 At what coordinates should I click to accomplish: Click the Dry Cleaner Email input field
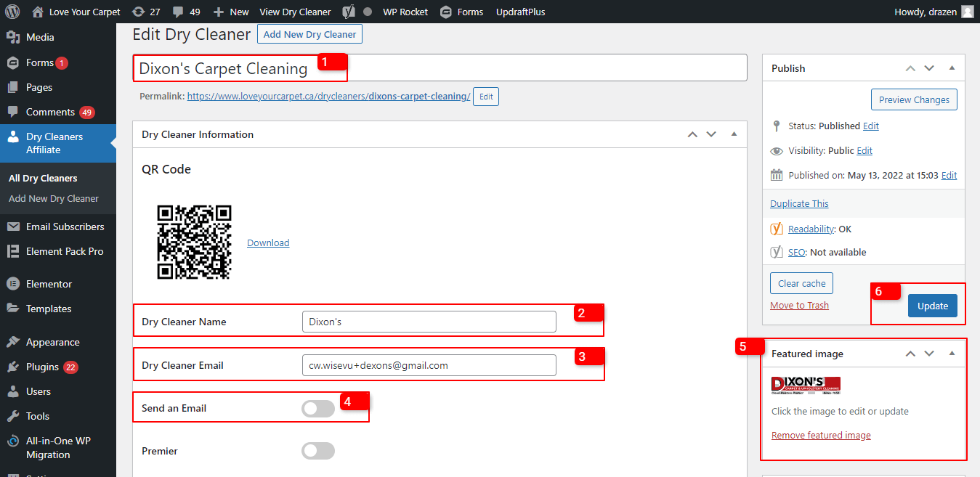pos(429,365)
